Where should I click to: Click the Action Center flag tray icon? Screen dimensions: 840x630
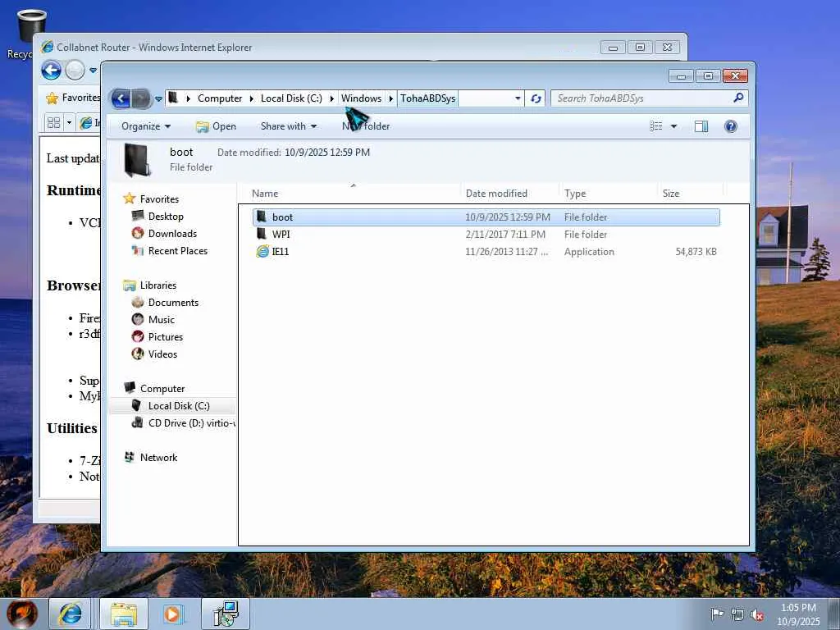click(717, 614)
